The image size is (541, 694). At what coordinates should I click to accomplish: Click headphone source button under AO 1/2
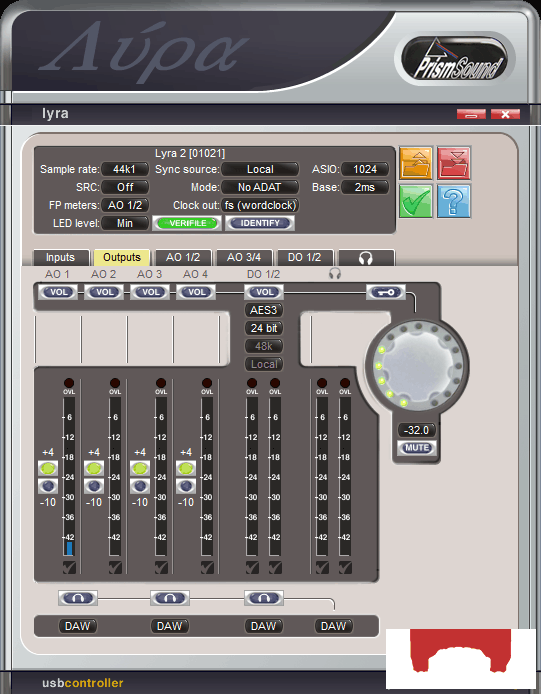(77, 598)
